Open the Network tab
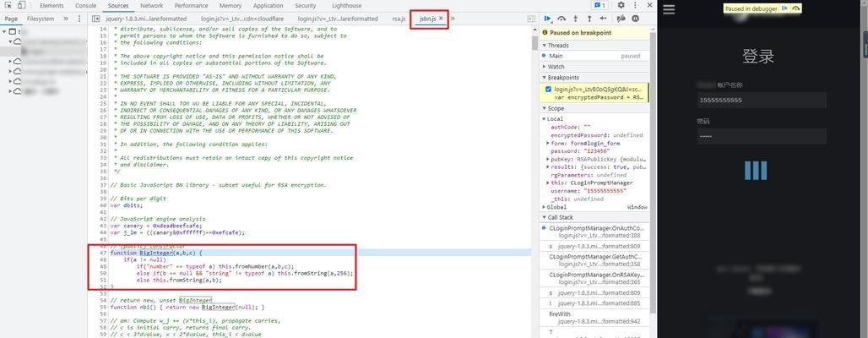The height and width of the screenshot is (338, 868). pos(152,6)
